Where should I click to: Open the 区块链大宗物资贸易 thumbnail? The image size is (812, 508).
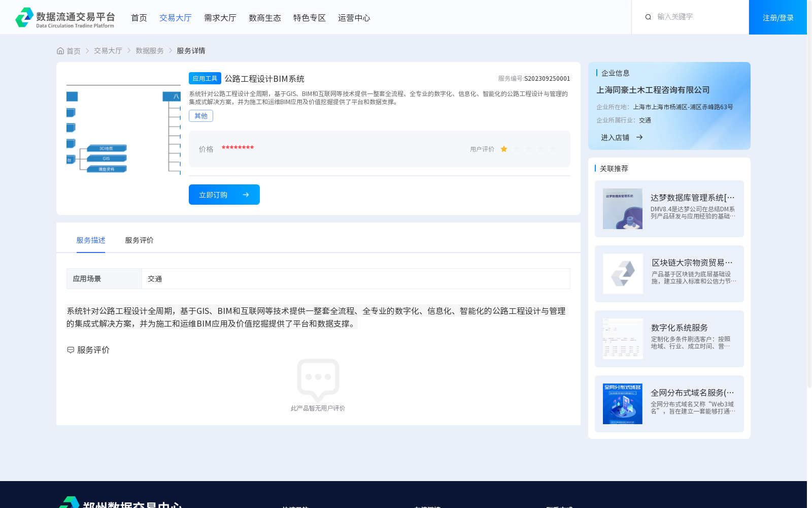point(623,274)
